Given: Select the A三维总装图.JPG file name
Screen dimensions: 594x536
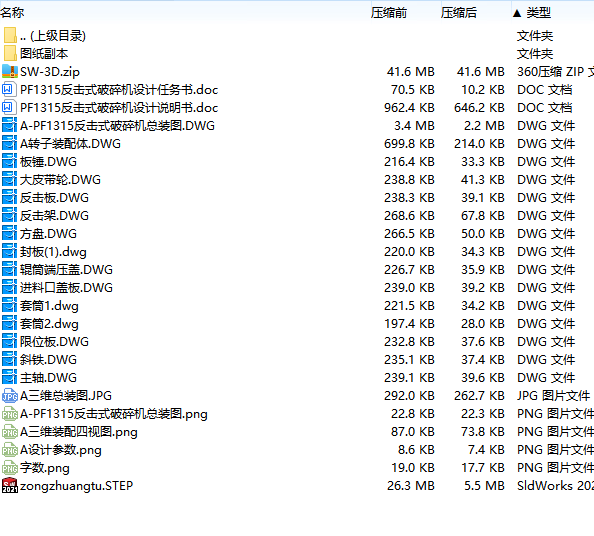Looking at the screenshot, I should (x=66, y=395).
